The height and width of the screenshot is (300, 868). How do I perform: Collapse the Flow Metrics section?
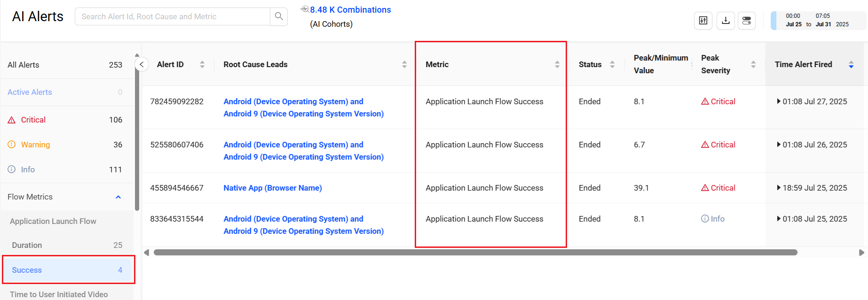pyautogui.click(x=118, y=197)
